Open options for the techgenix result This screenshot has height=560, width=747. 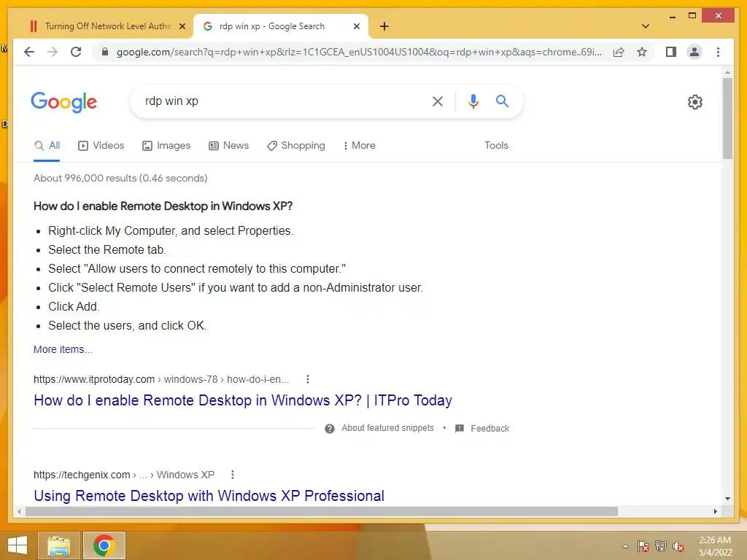point(233,475)
